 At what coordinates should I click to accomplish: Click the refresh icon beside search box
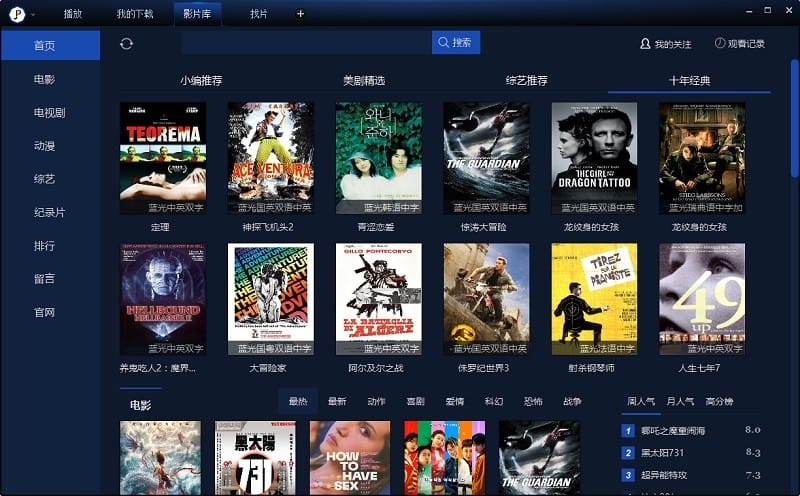click(126, 44)
